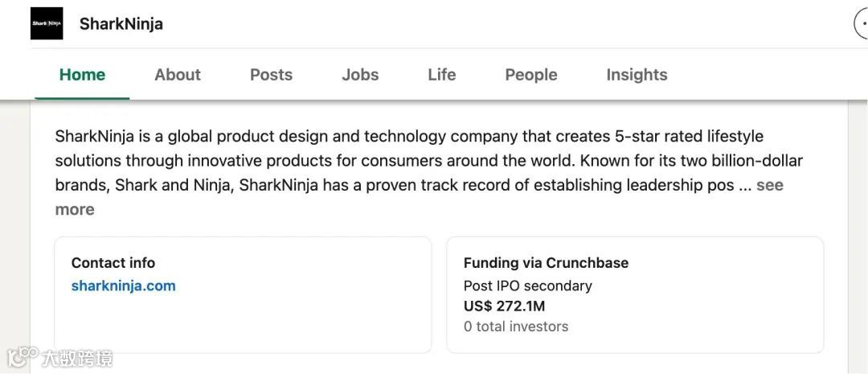
Task: Open the sharkninja.com website link
Action: [x=123, y=286]
